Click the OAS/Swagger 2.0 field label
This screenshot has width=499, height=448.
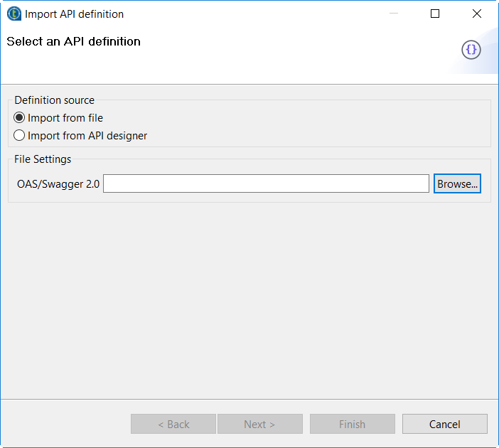[58, 183]
